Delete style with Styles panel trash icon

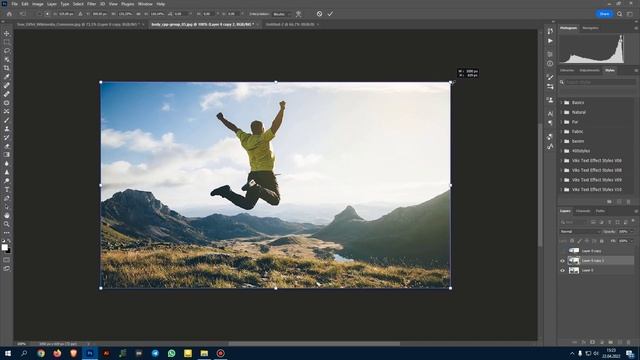pyautogui.click(x=629, y=202)
